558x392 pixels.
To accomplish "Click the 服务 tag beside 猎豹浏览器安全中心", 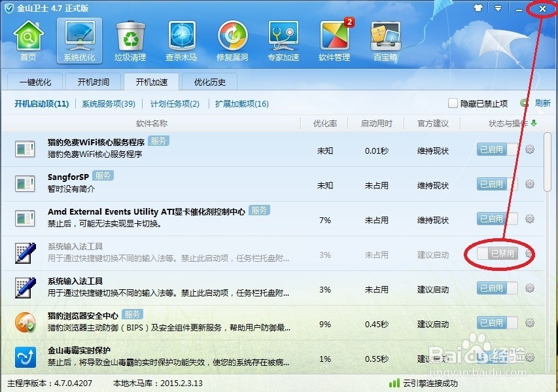I will pos(132,314).
